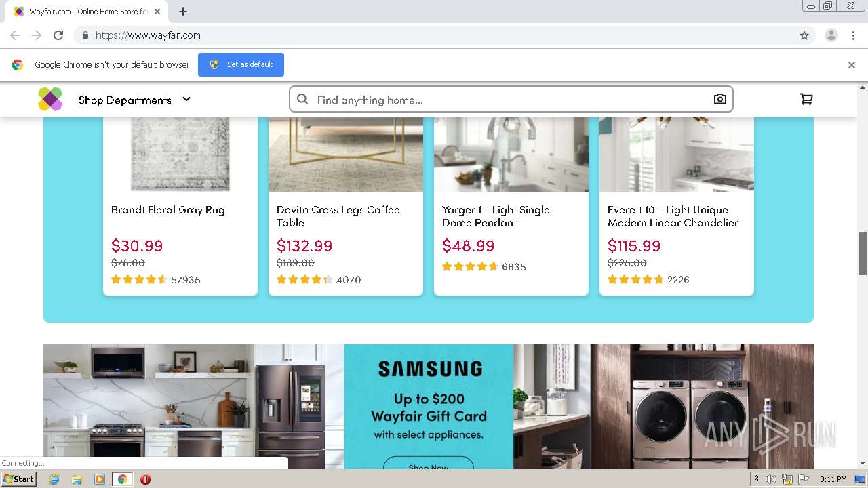Open the Chrome profile avatar icon
This screenshot has height=488, width=868.
831,35
